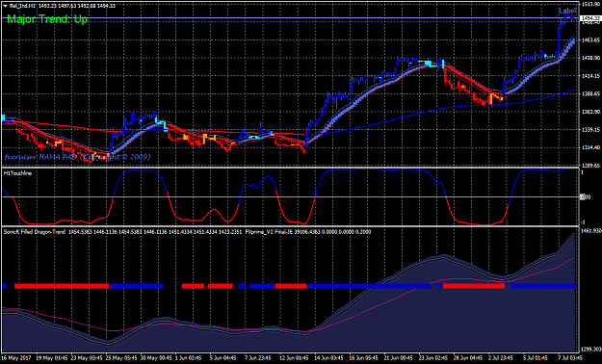This screenshot has width=602, height=364.
Task: Click the 1414.15 price scale value
Action: (590, 76)
